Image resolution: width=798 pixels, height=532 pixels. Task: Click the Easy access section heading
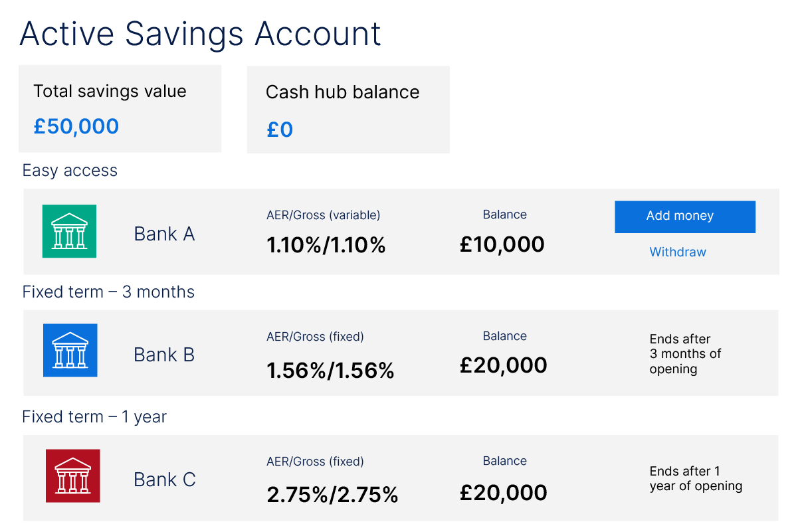pyautogui.click(x=70, y=171)
